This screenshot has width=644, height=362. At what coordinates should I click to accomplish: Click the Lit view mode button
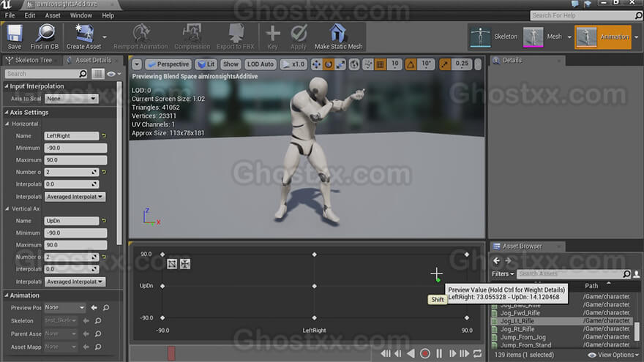coord(206,64)
